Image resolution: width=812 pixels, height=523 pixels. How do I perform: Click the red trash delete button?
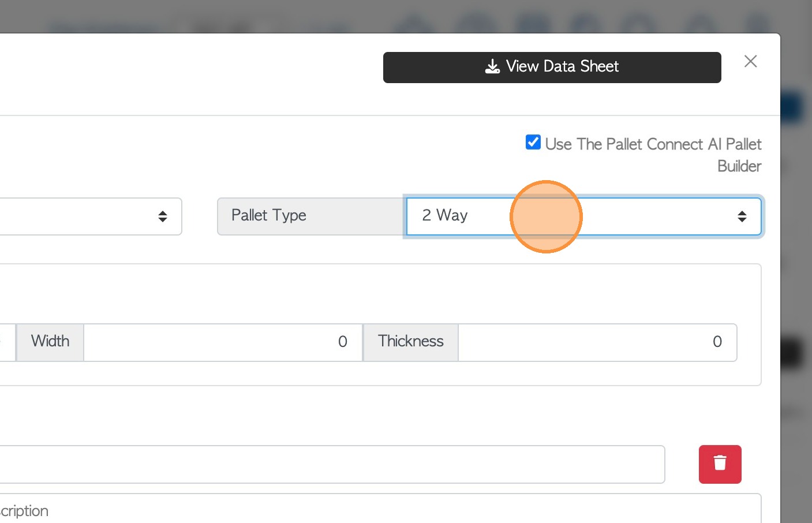pos(720,464)
